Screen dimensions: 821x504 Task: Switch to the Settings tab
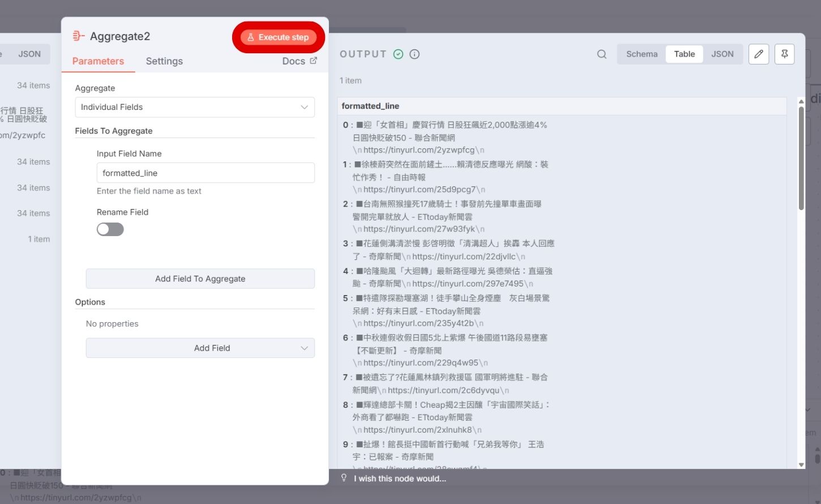click(x=164, y=61)
